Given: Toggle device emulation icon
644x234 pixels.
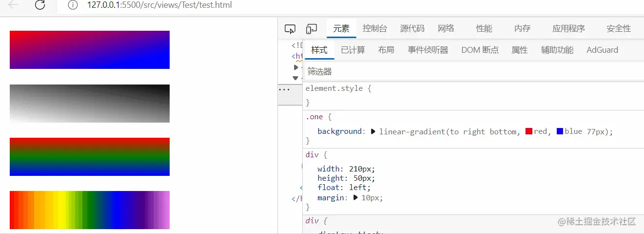Looking at the screenshot, I should (x=312, y=29).
